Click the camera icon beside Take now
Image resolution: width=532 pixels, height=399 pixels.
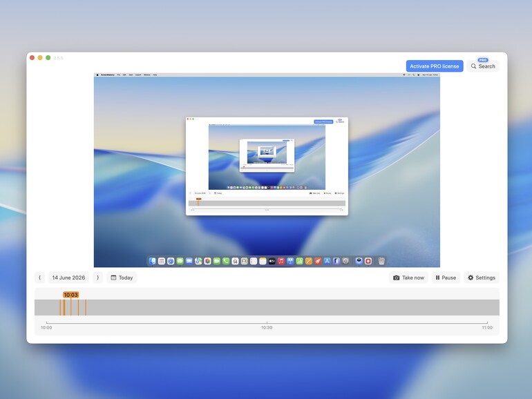[397, 278]
